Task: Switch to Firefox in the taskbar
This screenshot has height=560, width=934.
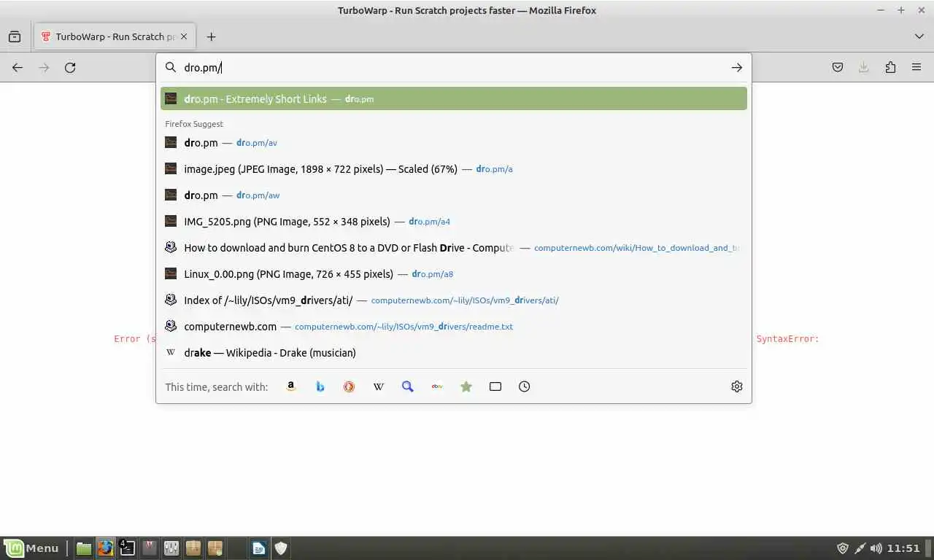Action: click(x=106, y=548)
